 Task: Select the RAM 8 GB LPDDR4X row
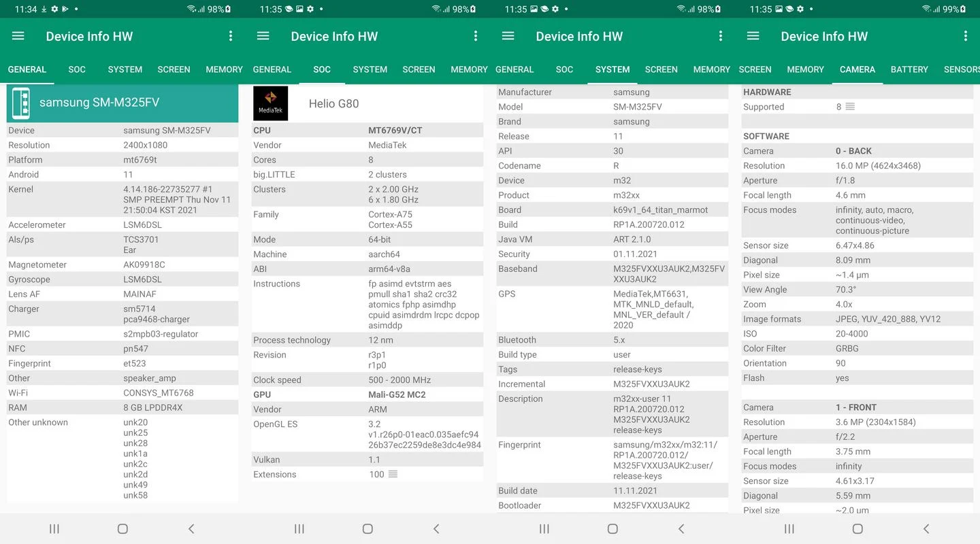(122, 407)
